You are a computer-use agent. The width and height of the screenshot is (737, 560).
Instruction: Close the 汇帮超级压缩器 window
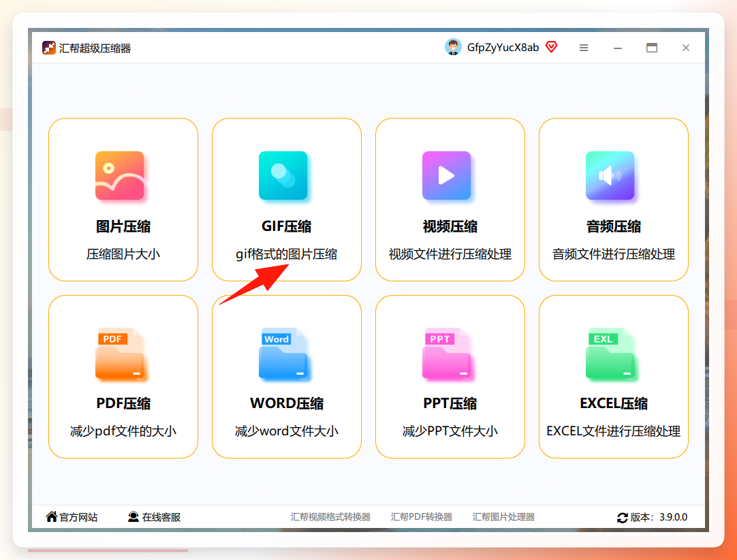[x=686, y=48]
